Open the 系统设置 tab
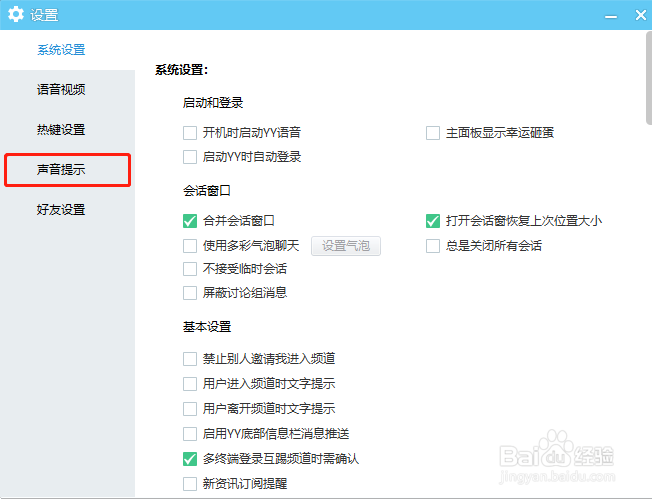Viewport: 652px width, 499px height. pos(61,50)
